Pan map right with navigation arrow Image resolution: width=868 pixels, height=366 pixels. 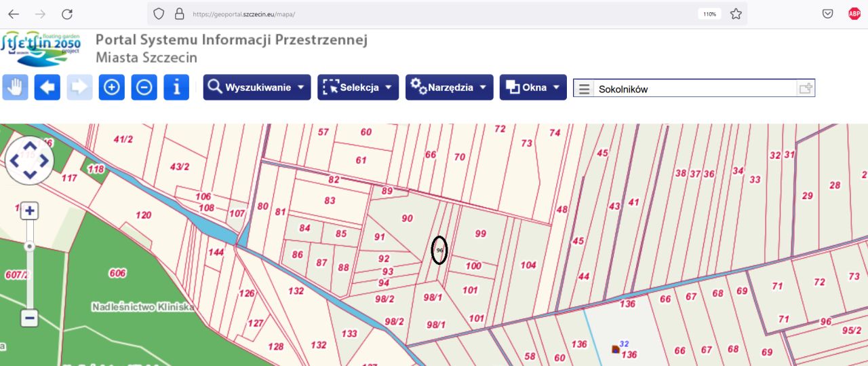(44, 160)
